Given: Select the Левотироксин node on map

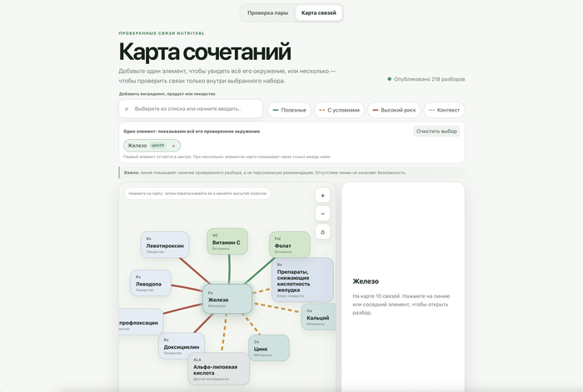Looking at the screenshot, I should click(x=165, y=245).
